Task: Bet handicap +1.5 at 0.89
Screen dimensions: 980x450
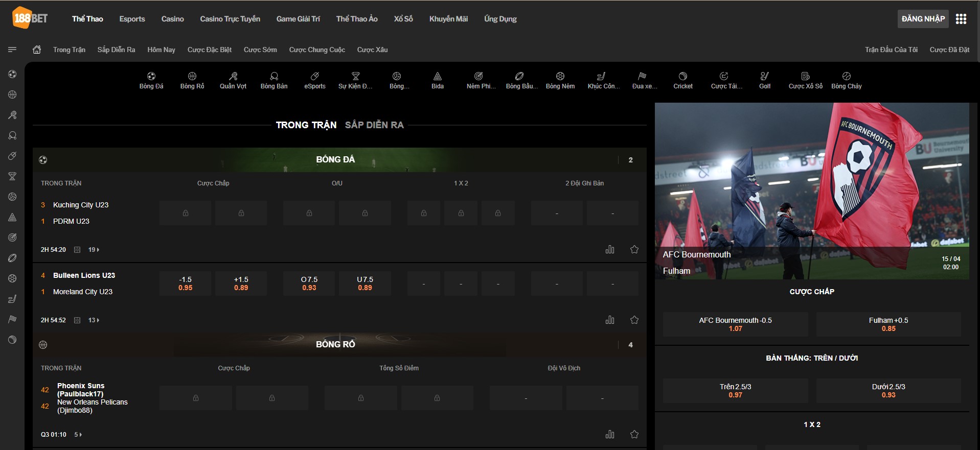Action: point(241,283)
